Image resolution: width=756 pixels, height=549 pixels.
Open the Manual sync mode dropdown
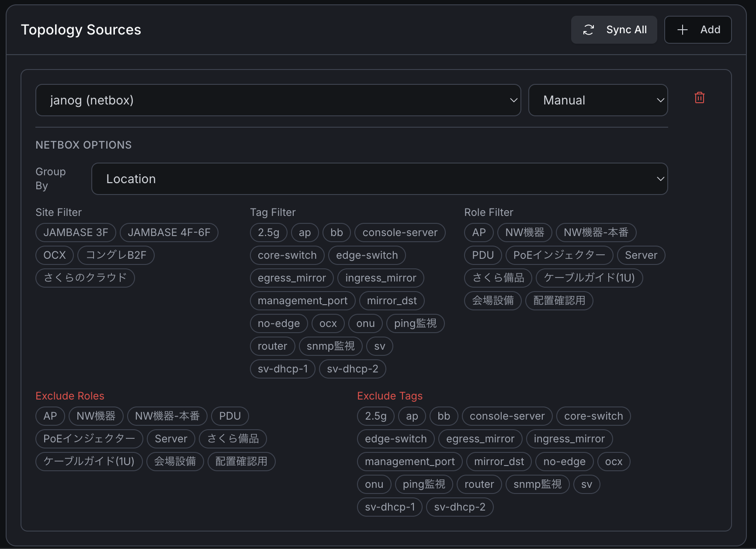pyautogui.click(x=597, y=100)
